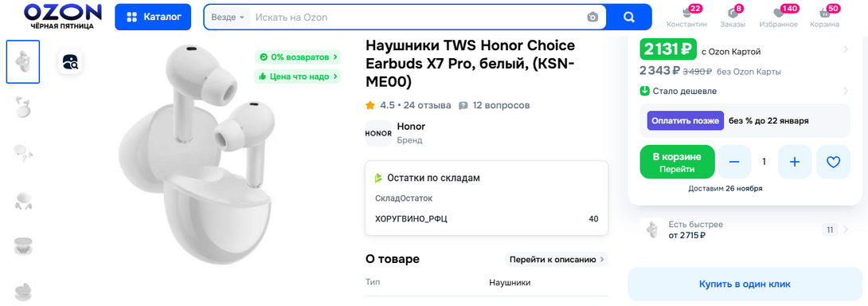The height and width of the screenshot is (306, 868).
Task: Select the fifth product thumbnail
Action: (x=23, y=246)
